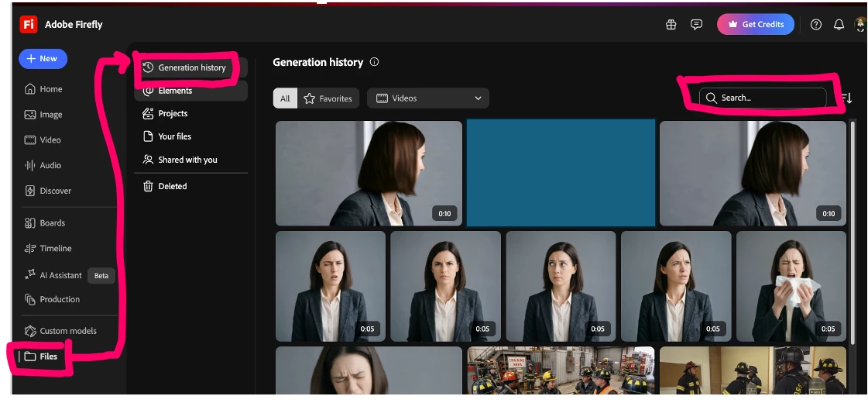Click the info icon beside Generation history title
Viewport: 868px width, 403px height.
374,62
